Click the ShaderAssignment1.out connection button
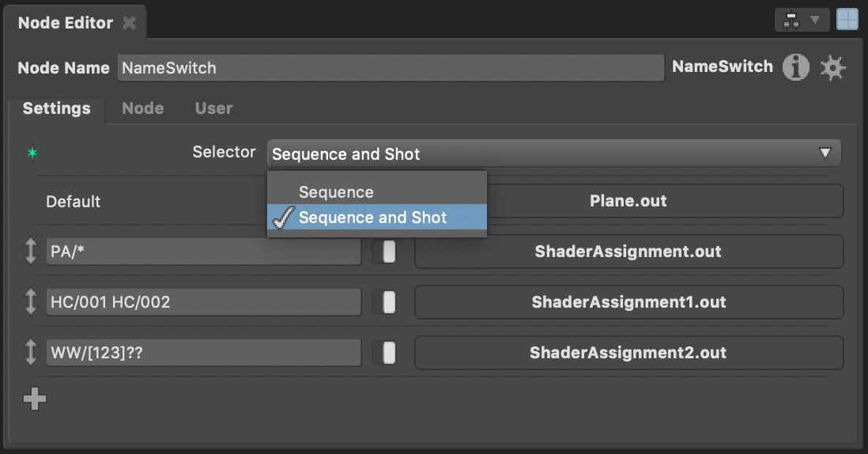Image resolution: width=868 pixels, height=454 pixels. 628,302
